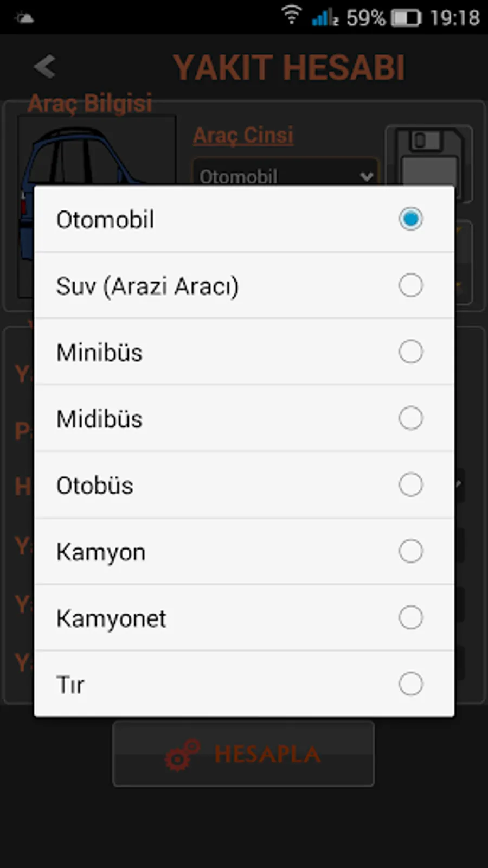Choose Otobüs from the vehicle list
The width and height of the screenshot is (488, 868).
click(x=244, y=485)
